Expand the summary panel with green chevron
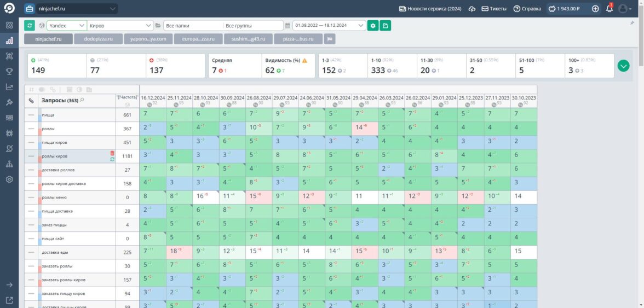Viewport: 644px width, 308px height. click(x=623, y=66)
